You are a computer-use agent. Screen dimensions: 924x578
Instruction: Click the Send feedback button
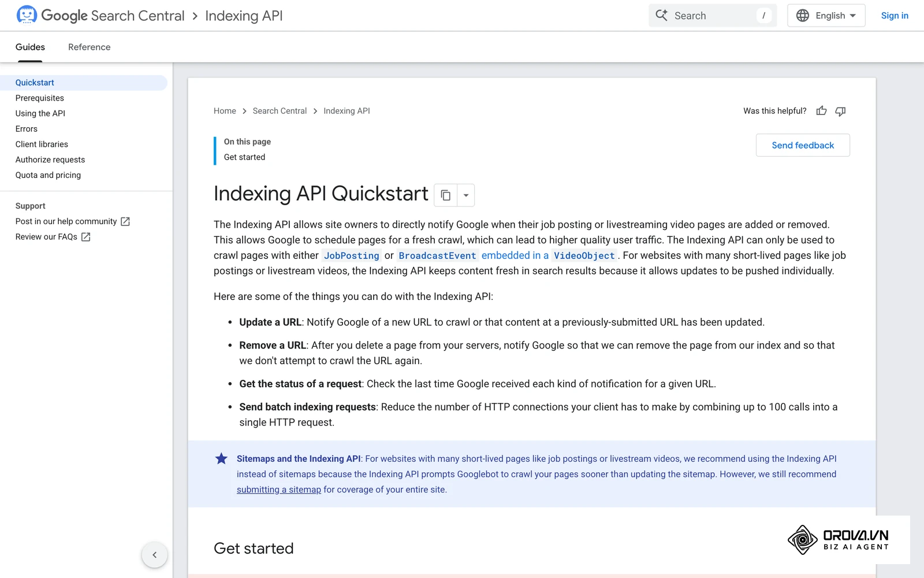(803, 145)
